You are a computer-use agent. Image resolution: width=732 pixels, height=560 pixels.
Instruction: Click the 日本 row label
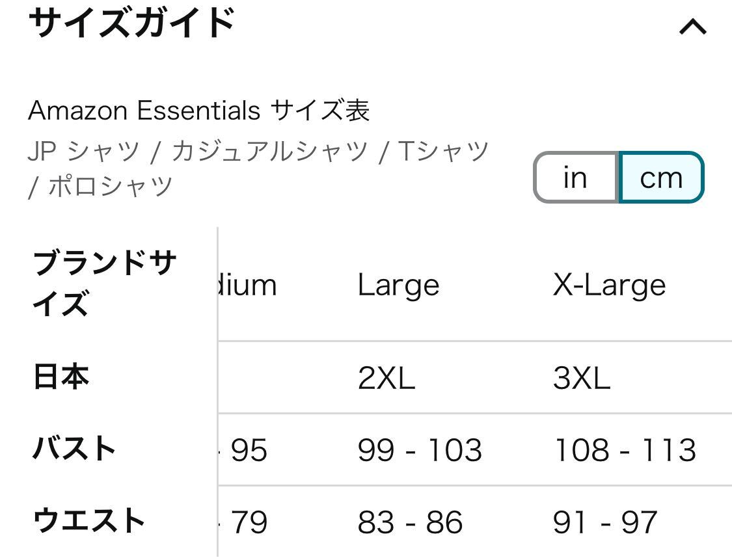(61, 377)
